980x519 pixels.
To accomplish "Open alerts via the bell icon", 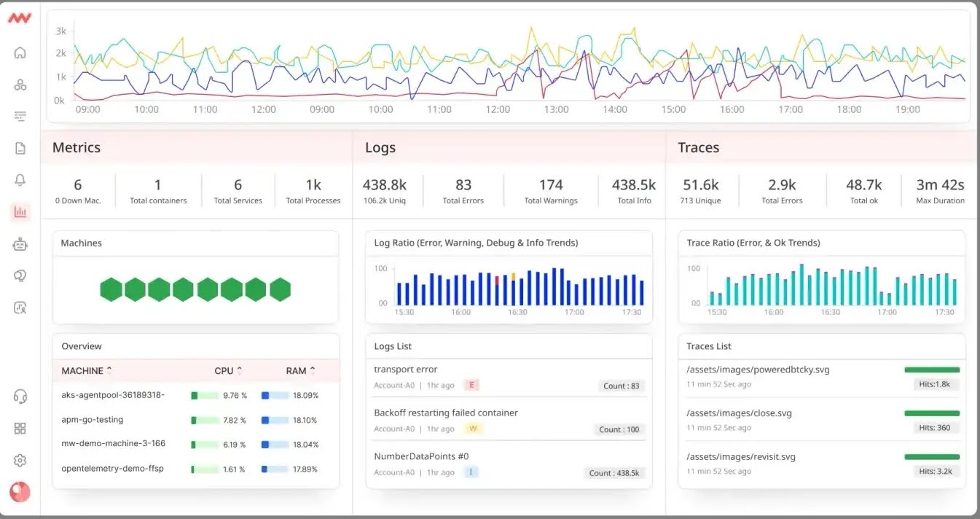I will coord(20,179).
